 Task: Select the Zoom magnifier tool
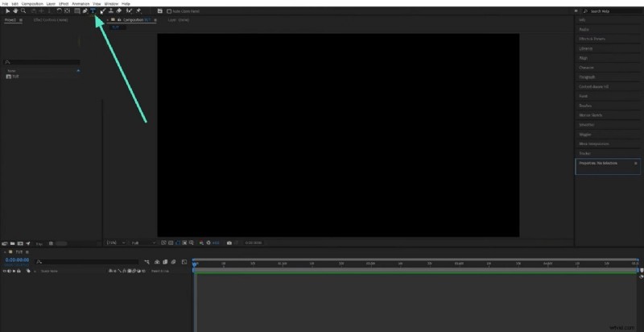point(23,10)
